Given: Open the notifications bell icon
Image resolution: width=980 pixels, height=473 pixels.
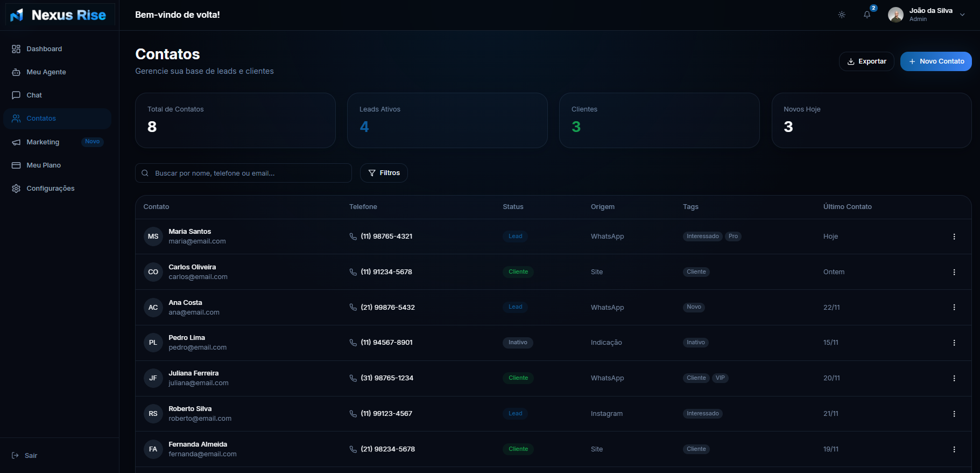Looking at the screenshot, I should pos(867,15).
